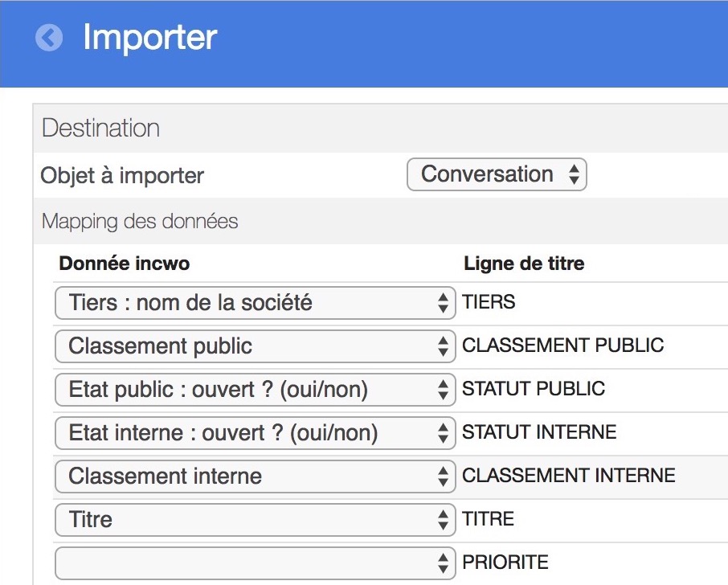Expand the Classement public dropdown
This screenshot has height=585, width=728.
pos(255,346)
